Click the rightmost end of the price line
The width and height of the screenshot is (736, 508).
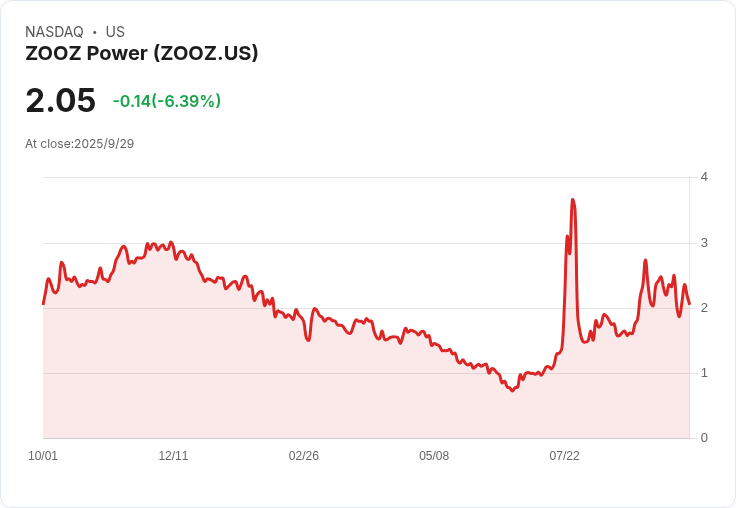click(x=690, y=304)
